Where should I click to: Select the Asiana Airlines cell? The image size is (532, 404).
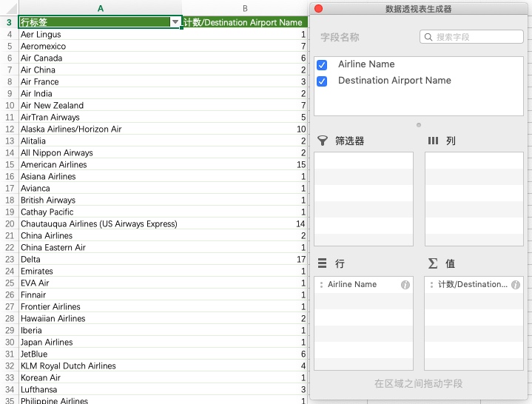(101, 176)
